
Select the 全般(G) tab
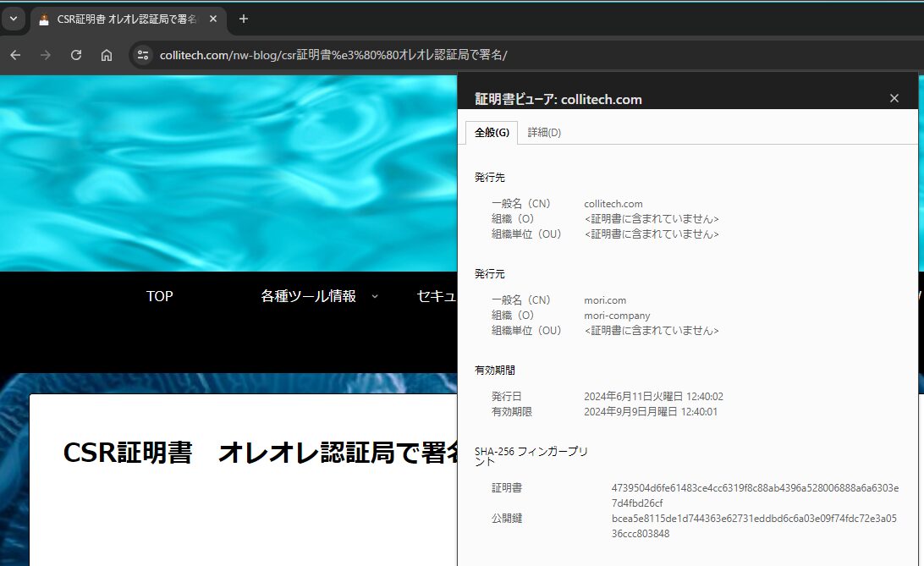[x=492, y=133]
